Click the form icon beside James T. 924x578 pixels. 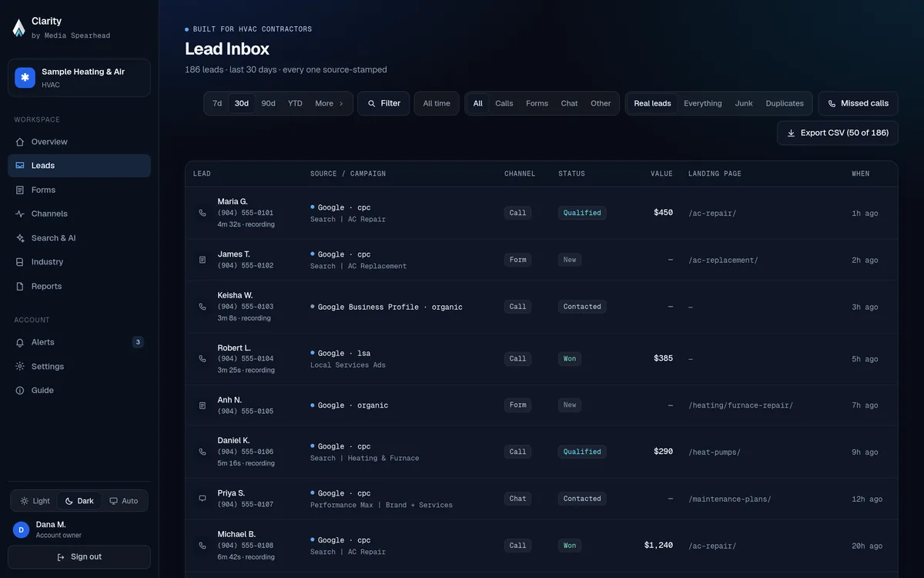[x=203, y=260]
